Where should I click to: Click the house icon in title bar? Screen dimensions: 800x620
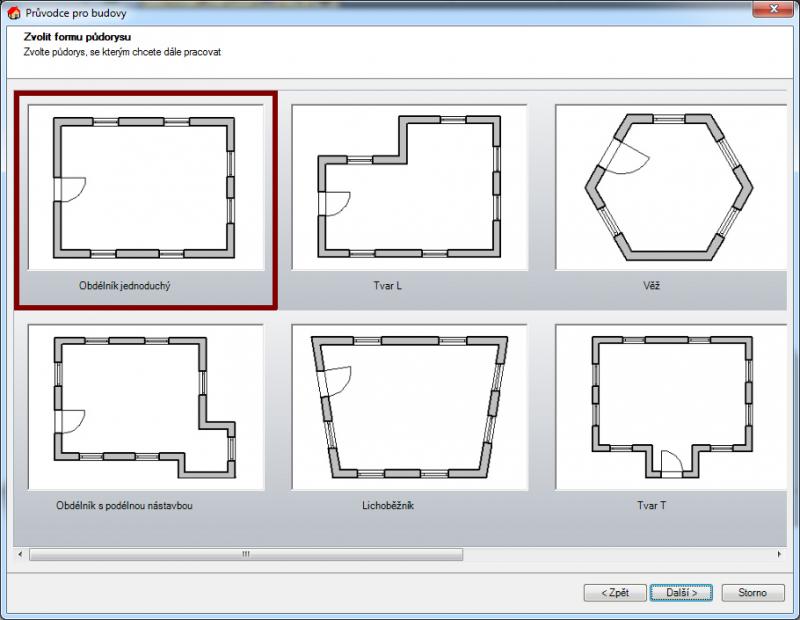click(14, 12)
